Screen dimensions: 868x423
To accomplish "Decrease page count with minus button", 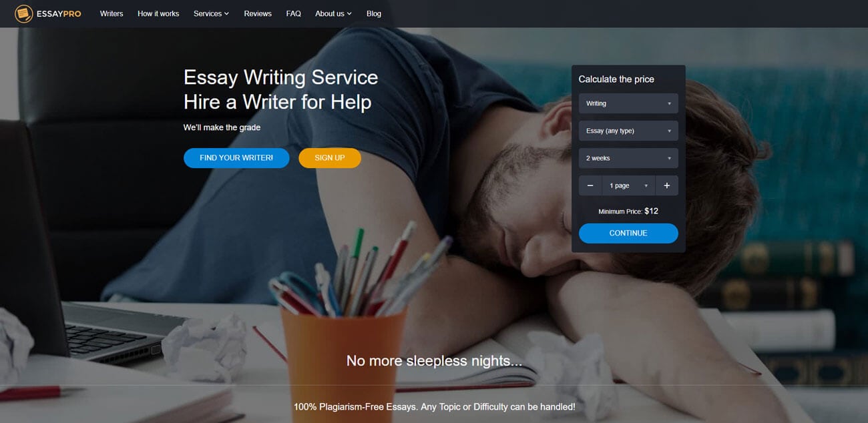I will point(590,185).
